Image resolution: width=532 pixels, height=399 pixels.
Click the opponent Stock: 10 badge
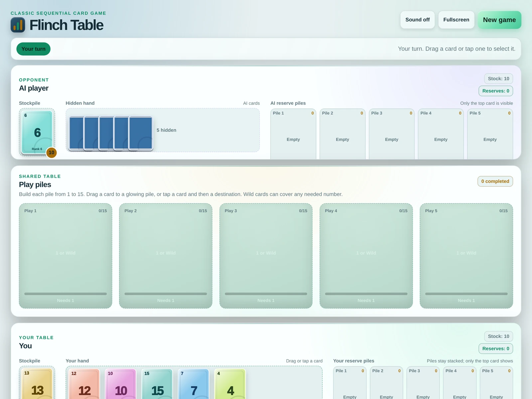[x=498, y=78]
